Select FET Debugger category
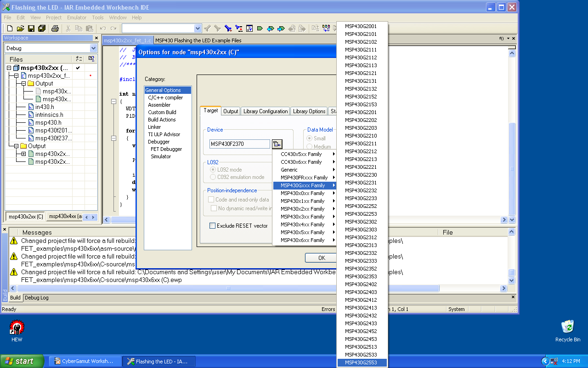The image size is (588, 368). pos(166,149)
